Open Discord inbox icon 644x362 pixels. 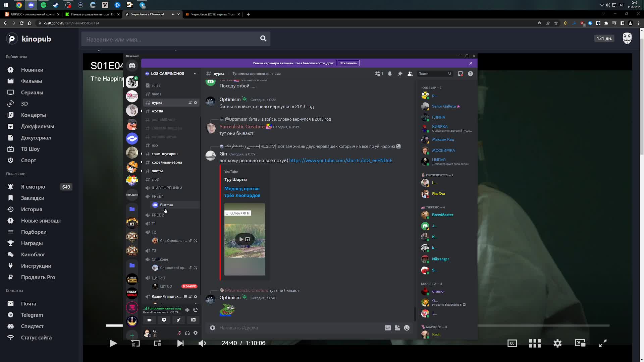pos(460,74)
